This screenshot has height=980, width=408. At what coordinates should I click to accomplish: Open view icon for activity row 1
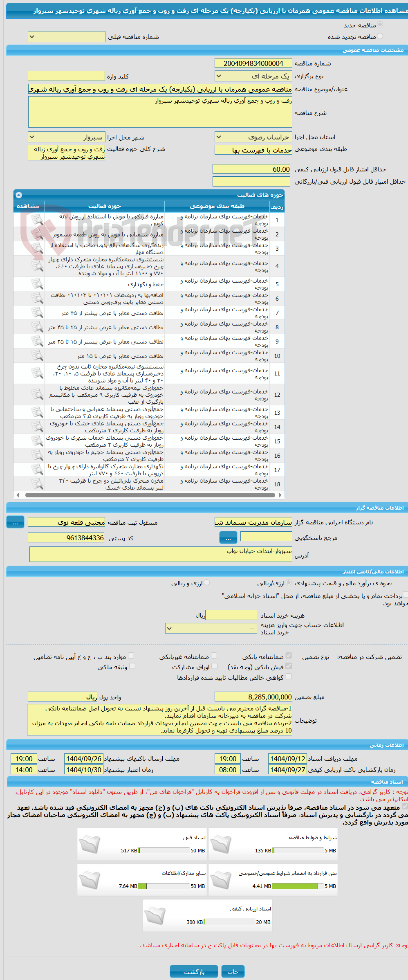37,220
